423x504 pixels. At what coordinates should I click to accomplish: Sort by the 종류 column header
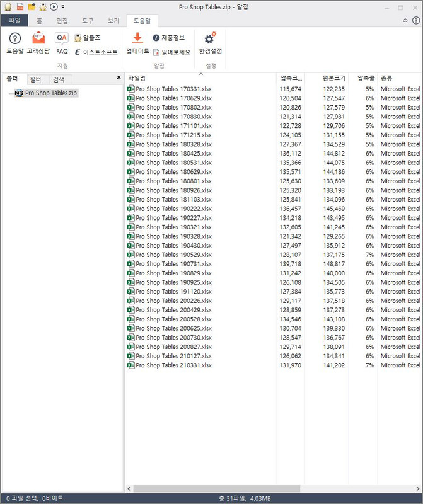(399, 78)
